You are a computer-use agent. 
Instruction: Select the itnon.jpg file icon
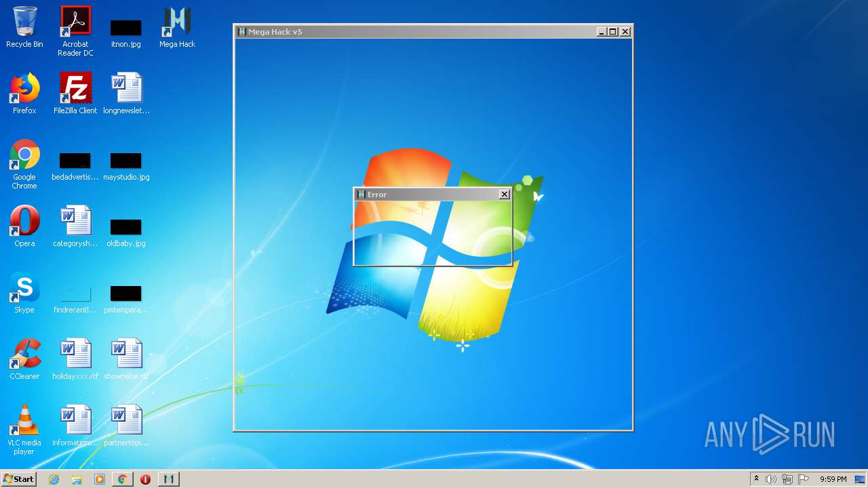126,33
